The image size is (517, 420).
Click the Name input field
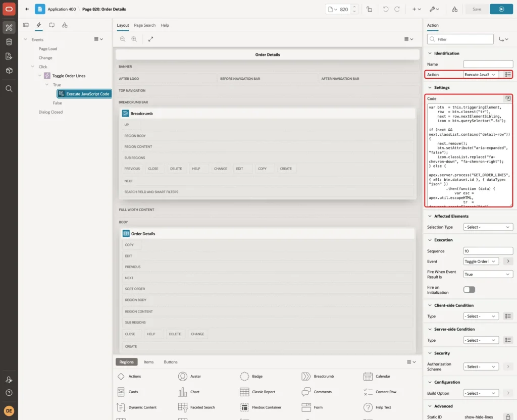tap(488, 64)
